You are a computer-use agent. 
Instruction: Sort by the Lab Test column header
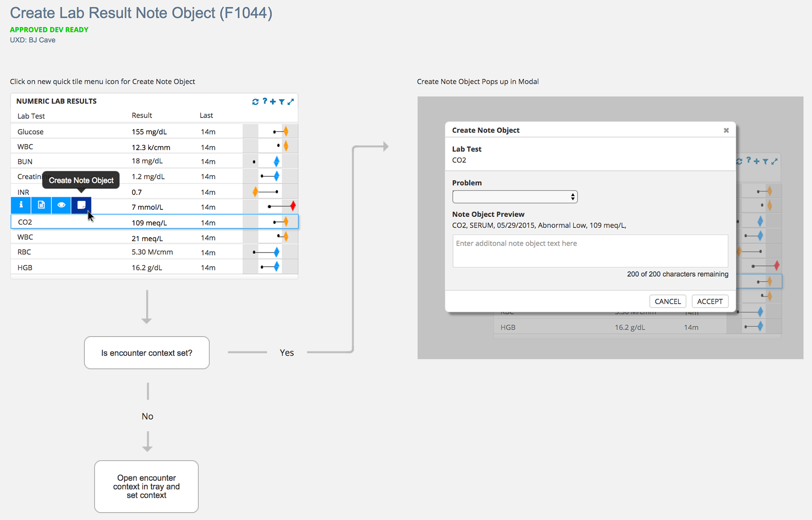31,116
